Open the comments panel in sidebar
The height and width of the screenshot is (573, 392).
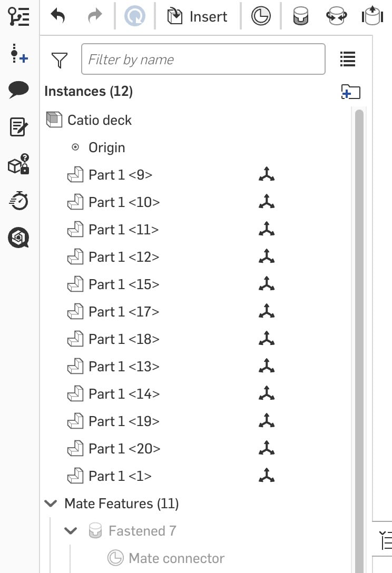[x=18, y=90]
